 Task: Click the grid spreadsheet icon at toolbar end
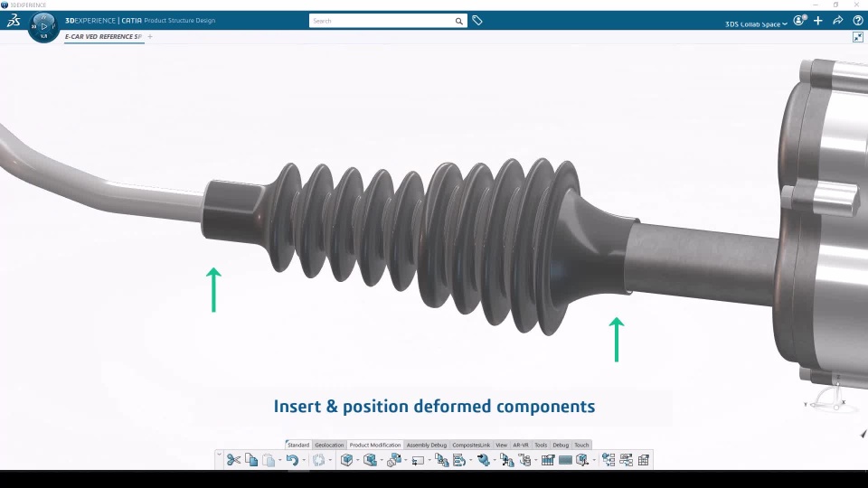643,460
